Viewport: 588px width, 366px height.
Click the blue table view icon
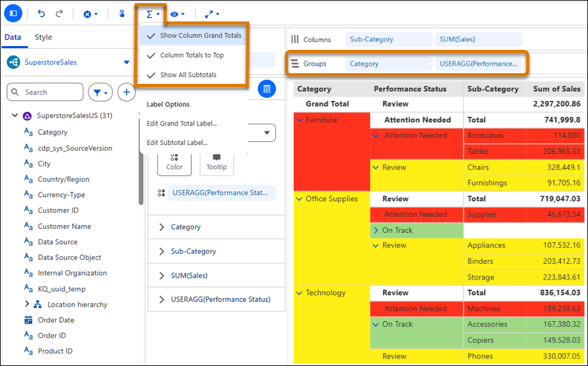(x=267, y=89)
